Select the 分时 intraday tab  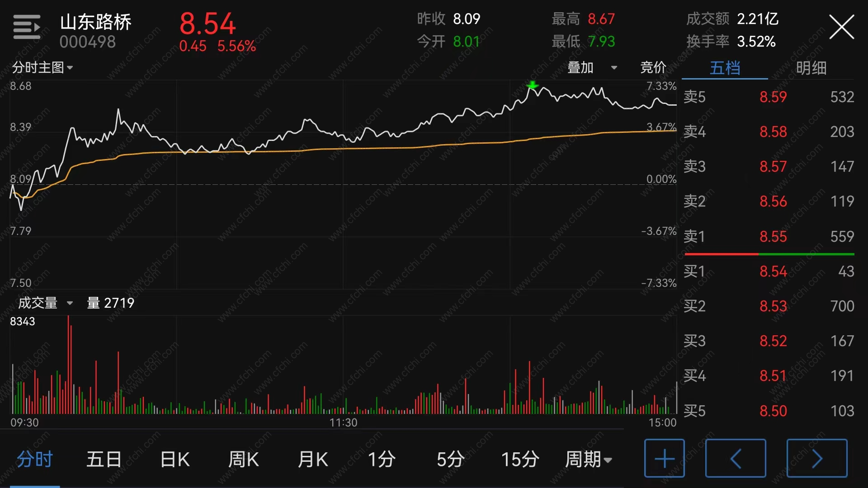point(35,460)
